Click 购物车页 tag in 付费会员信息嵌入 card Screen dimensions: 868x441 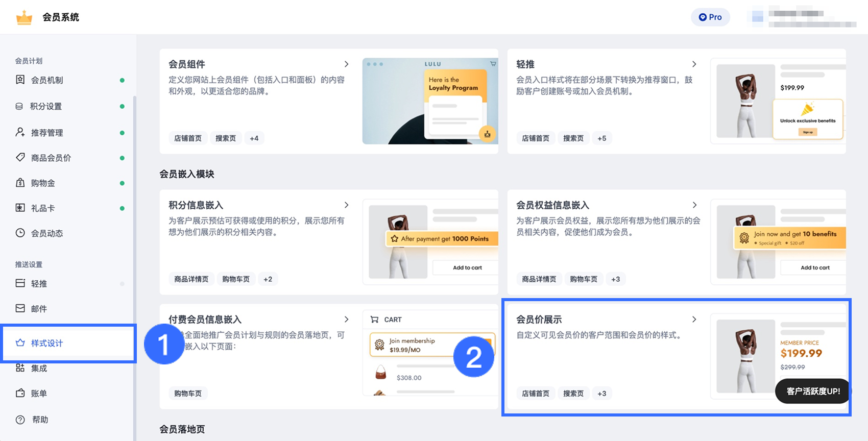pyautogui.click(x=188, y=394)
